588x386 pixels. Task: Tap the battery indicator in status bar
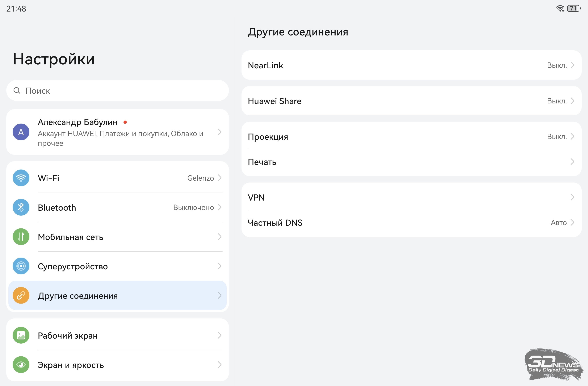[x=574, y=9]
